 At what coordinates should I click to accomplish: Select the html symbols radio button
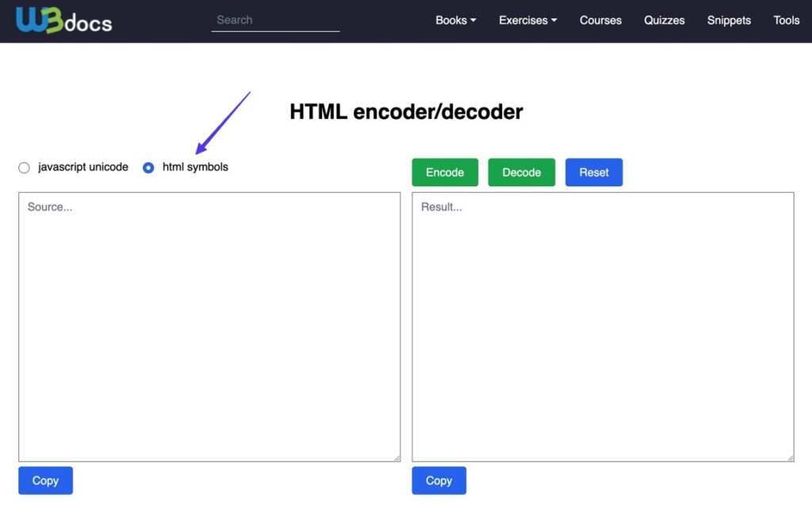148,167
